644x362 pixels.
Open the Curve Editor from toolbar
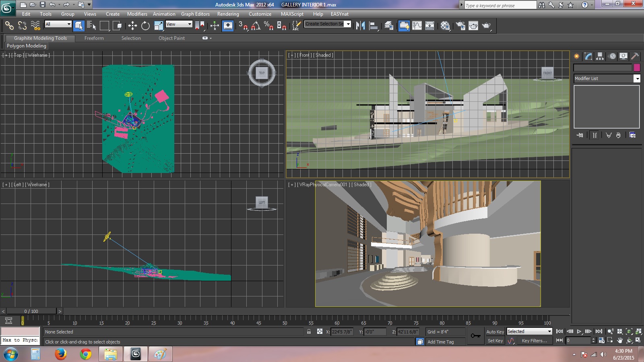(417, 26)
